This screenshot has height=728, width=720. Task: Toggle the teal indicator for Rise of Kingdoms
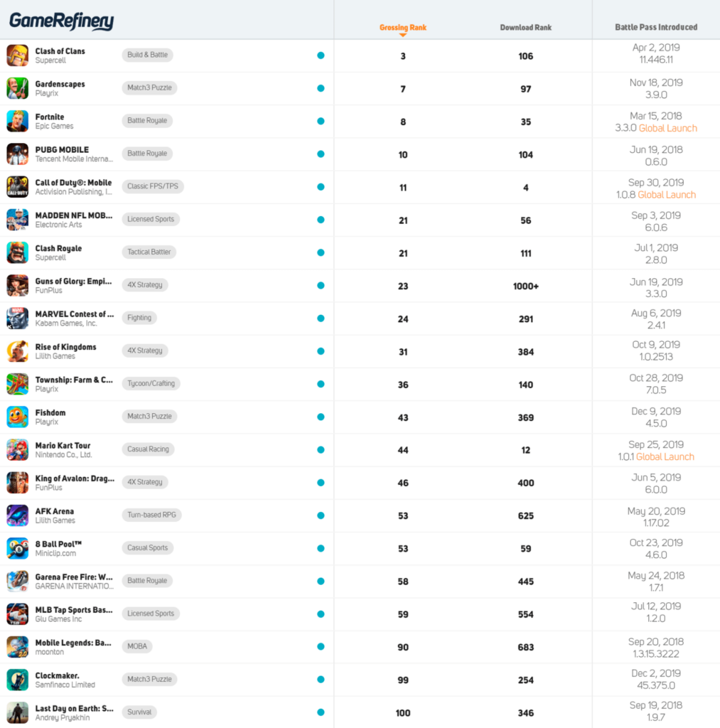pos(321,351)
